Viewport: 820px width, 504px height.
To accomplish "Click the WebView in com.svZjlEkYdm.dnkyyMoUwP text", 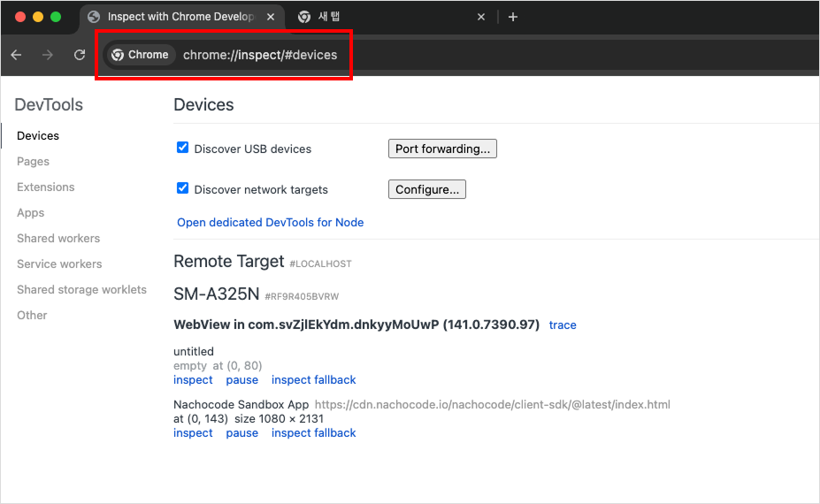I will point(306,325).
